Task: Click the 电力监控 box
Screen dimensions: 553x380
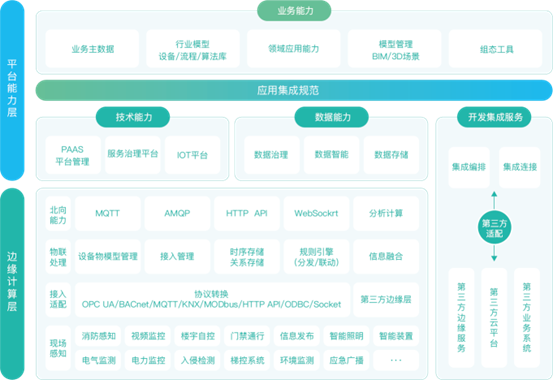Action: click(x=148, y=360)
